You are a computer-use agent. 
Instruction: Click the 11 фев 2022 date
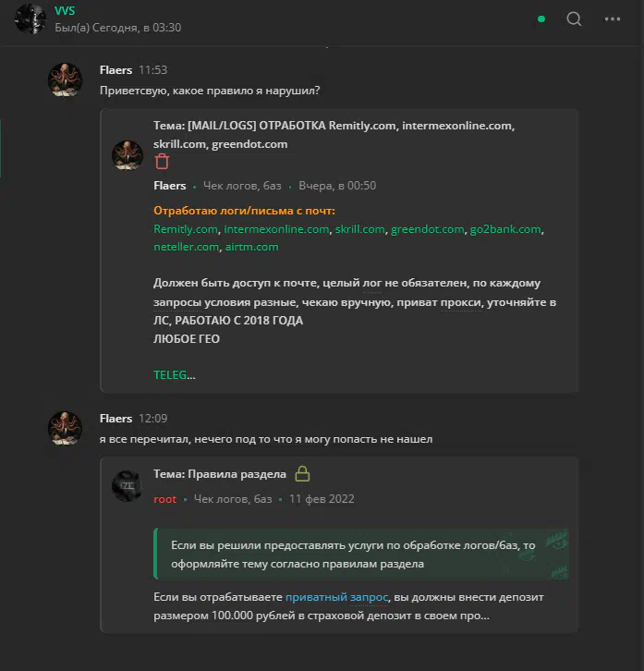(x=322, y=499)
